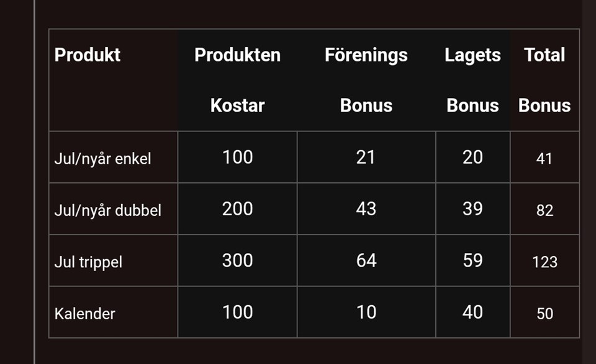Select the 200 cost cell
Image resolution: width=596 pixels, height=364 pixels.
click(237, 209)
